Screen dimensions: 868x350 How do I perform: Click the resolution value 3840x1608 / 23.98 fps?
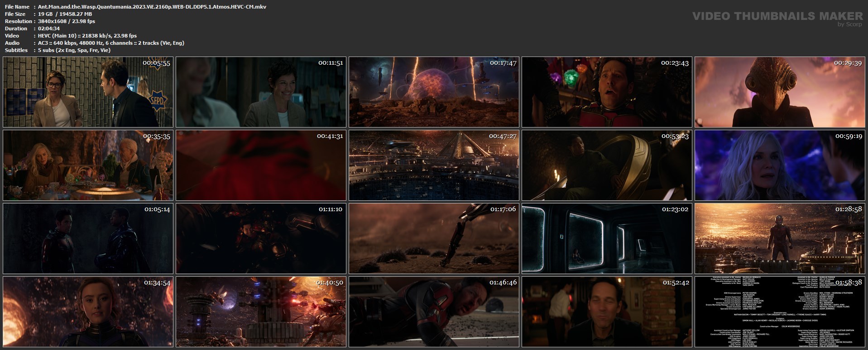tap(67, 21)
